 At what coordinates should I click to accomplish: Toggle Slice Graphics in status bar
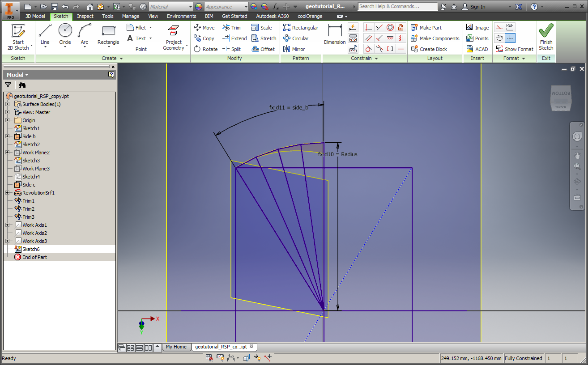coord(246,358)
